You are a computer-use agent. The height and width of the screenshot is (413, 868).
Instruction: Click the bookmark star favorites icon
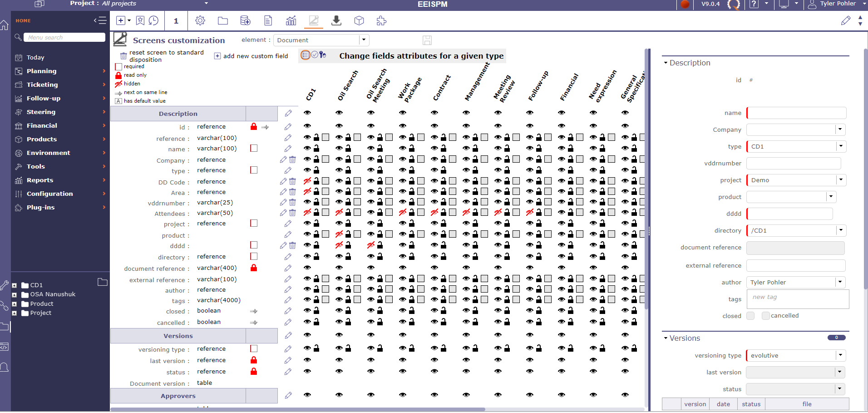pyautogui.click(x=140, y=21)
